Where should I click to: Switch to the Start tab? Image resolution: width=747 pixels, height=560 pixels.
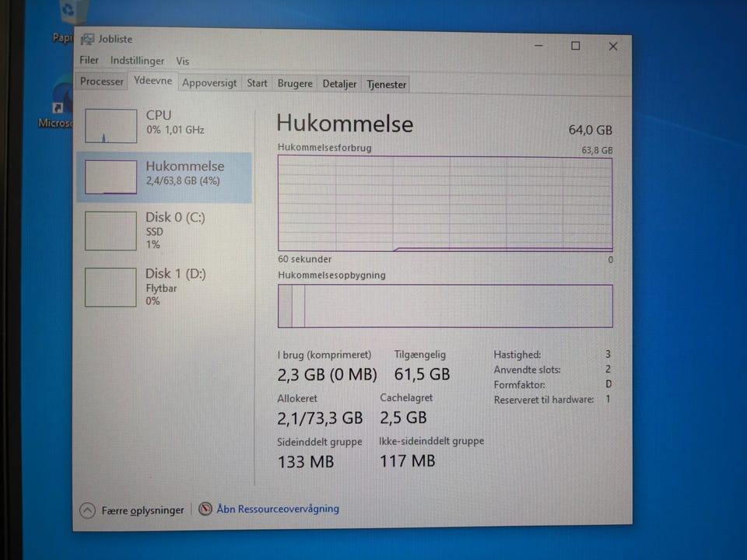pyautogui.click(x=257, y=83)
